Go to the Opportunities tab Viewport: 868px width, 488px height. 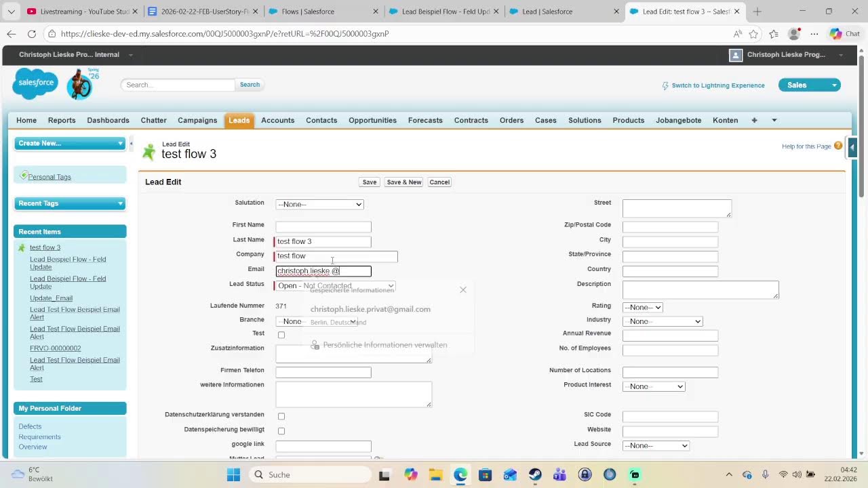pyautogui.click(x=372, y=120)
